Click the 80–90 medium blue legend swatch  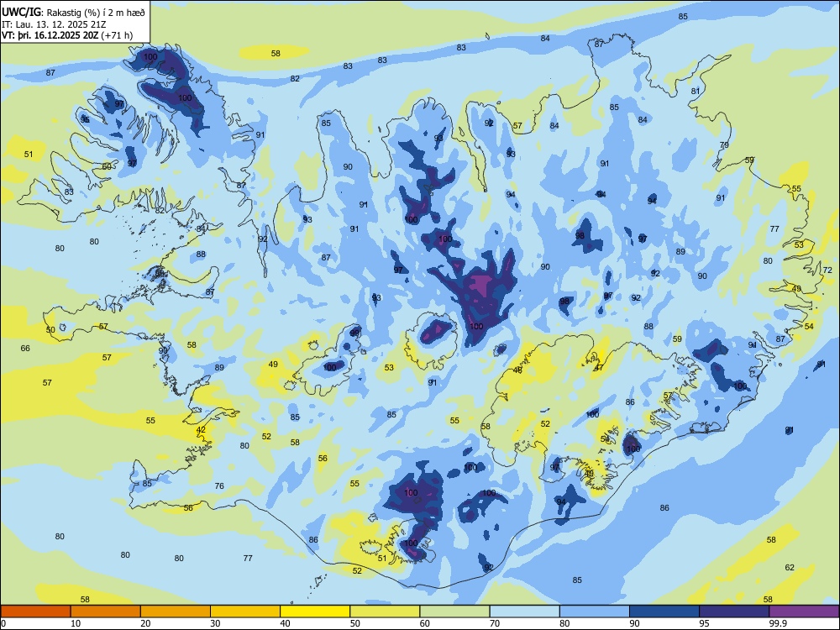pyautogui.click(x=595, y=612)
